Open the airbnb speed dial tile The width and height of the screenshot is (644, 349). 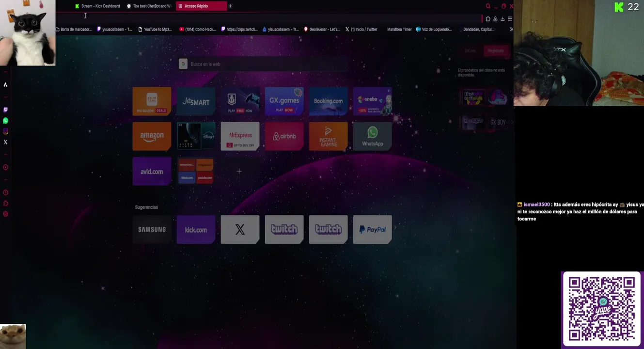pos(284,136)
